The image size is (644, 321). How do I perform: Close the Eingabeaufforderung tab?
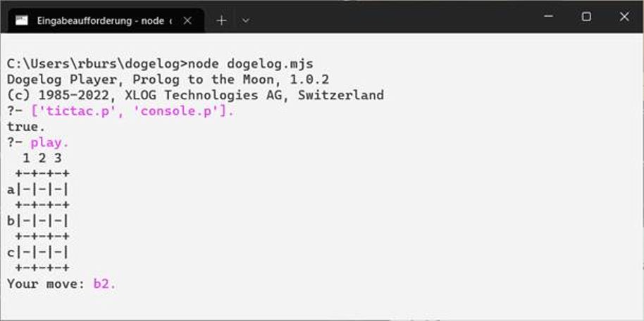click(187, 20)
